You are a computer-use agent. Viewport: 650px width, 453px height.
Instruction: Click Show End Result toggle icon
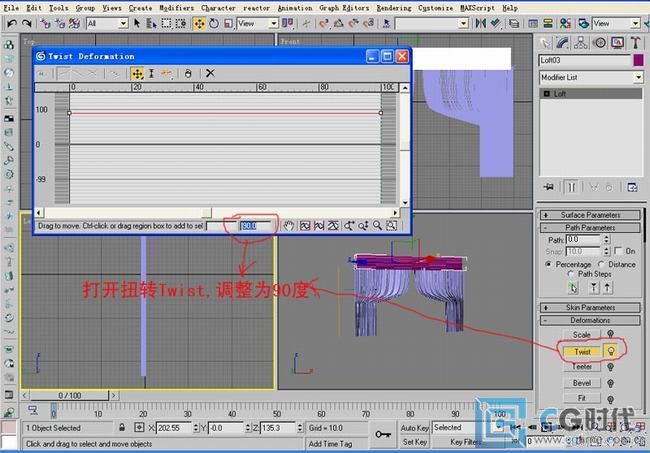(572, 187)
